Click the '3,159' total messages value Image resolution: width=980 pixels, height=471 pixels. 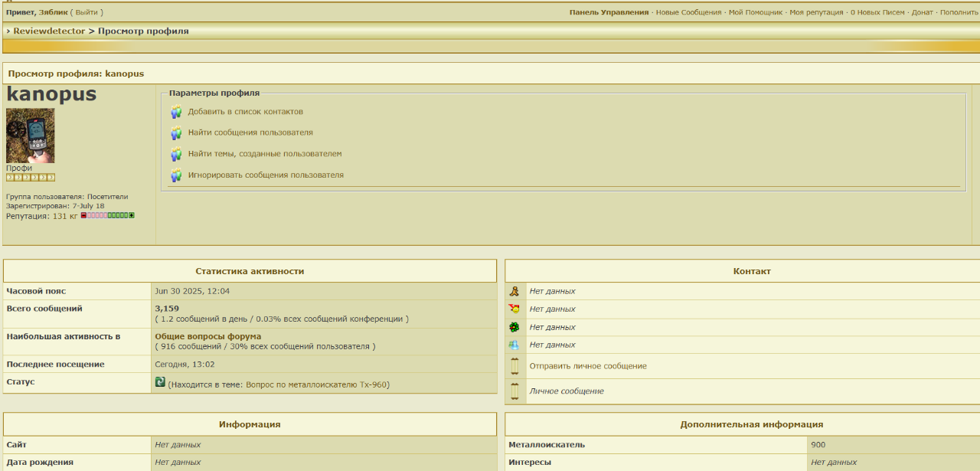[x=167, y=309]
